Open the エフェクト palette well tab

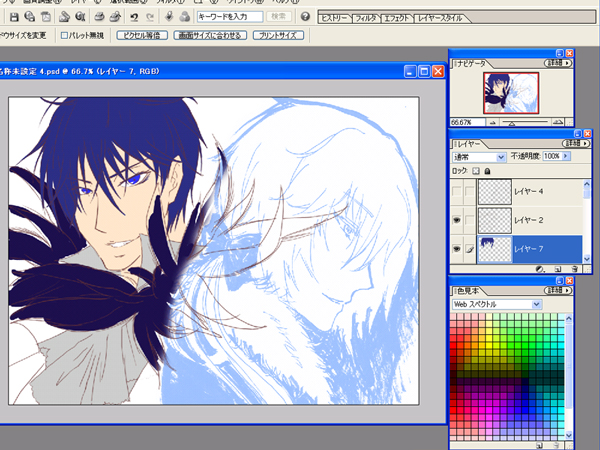396,18
